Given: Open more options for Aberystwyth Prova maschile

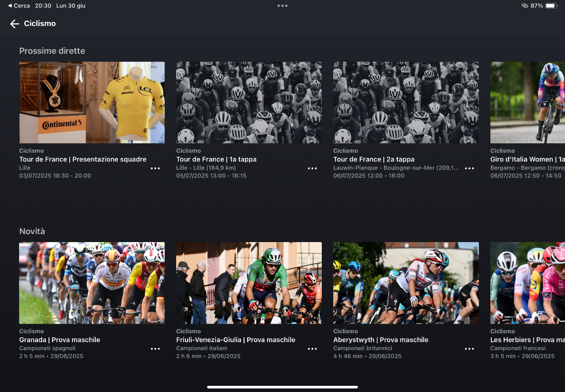Looking at the screenshot, I should tap(469, 349).
